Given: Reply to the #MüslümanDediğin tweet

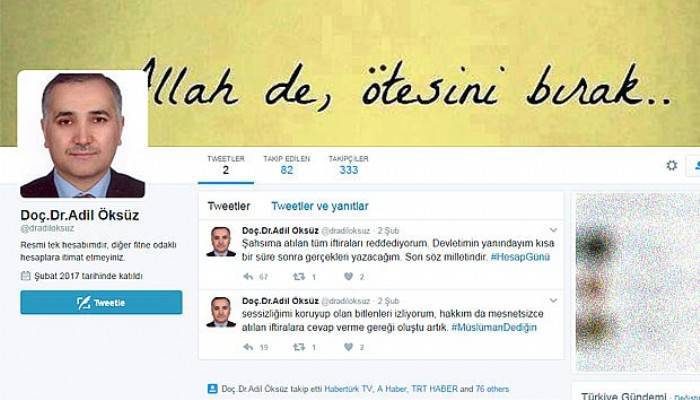Looking at the screenshot, I should pyautogui.click(x=248, y=347).
